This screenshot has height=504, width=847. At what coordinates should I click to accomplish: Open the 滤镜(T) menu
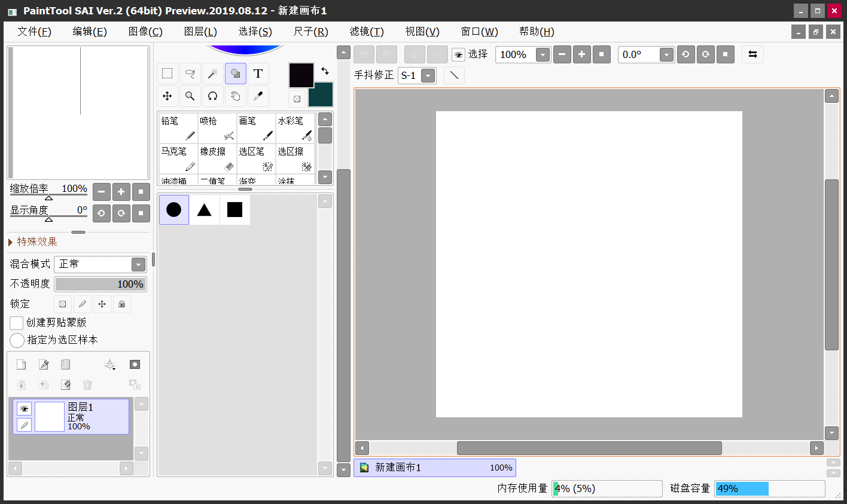click(367, 32)
